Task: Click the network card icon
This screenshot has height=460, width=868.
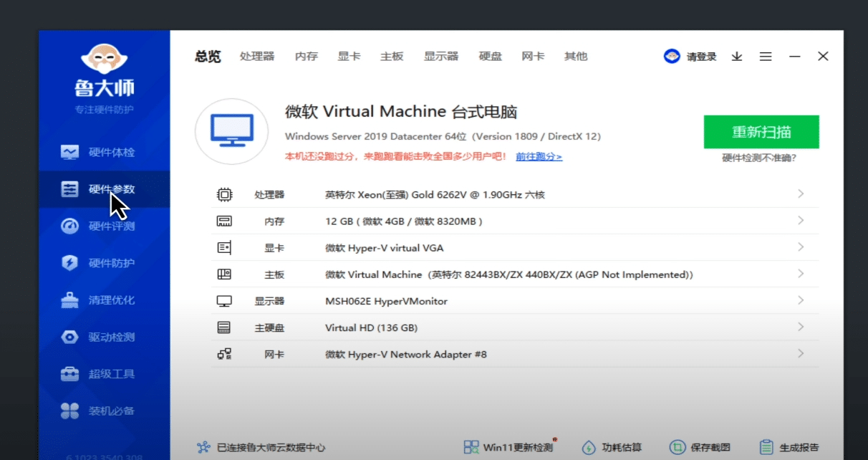Action: point(224,354)
